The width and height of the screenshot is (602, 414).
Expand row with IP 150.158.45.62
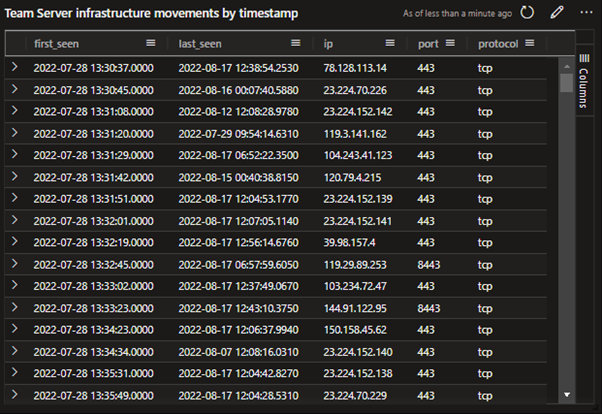pyautogui.click(x=15, y=329)
